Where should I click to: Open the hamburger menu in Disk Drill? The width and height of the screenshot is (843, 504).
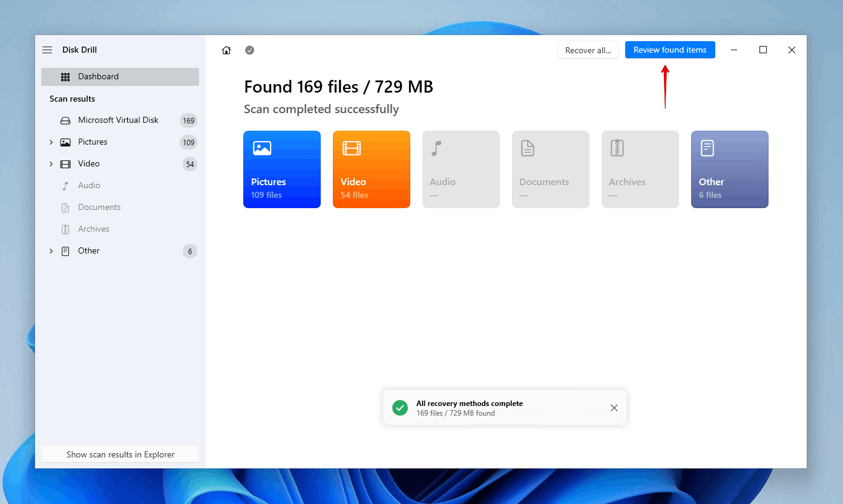47,50
